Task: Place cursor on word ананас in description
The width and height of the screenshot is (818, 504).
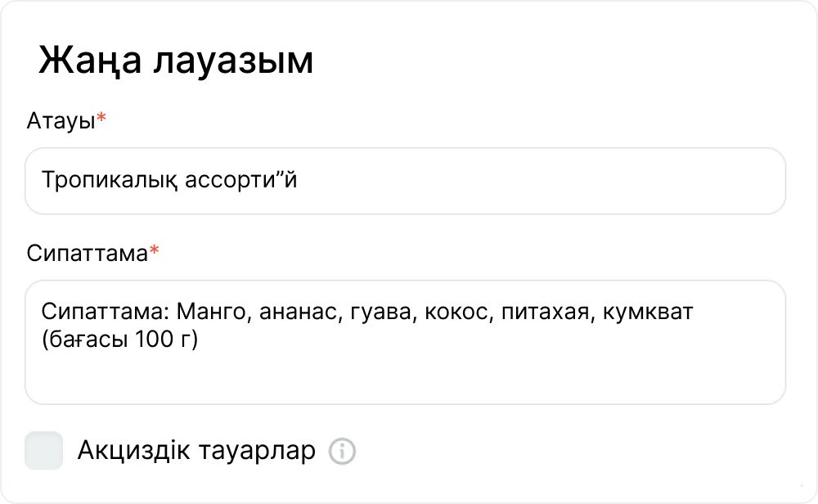Action: click(288, 312)
